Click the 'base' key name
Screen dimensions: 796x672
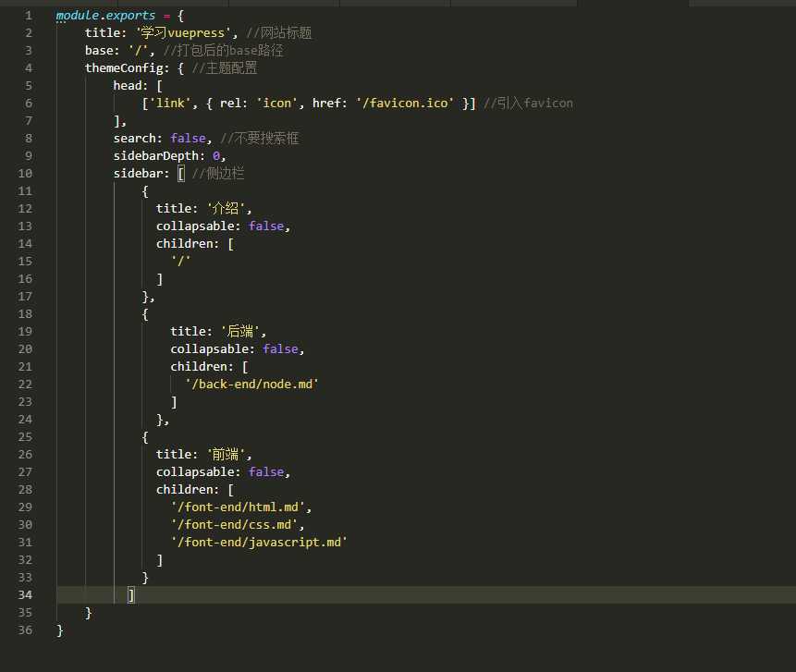(99, 51)
